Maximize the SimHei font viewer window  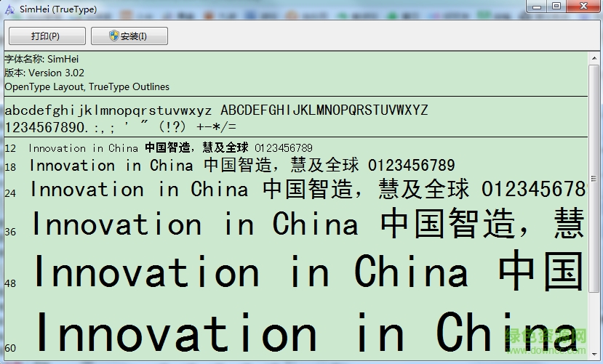pos(556,6)
